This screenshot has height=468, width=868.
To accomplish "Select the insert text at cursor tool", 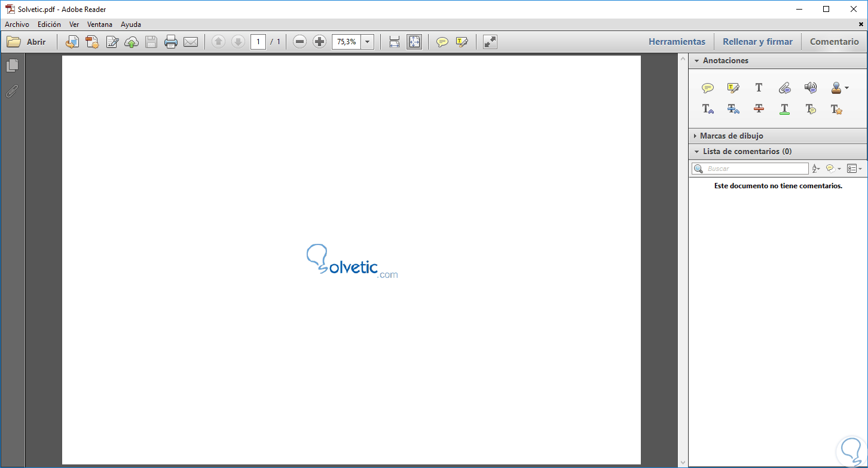I will [708, 109].
